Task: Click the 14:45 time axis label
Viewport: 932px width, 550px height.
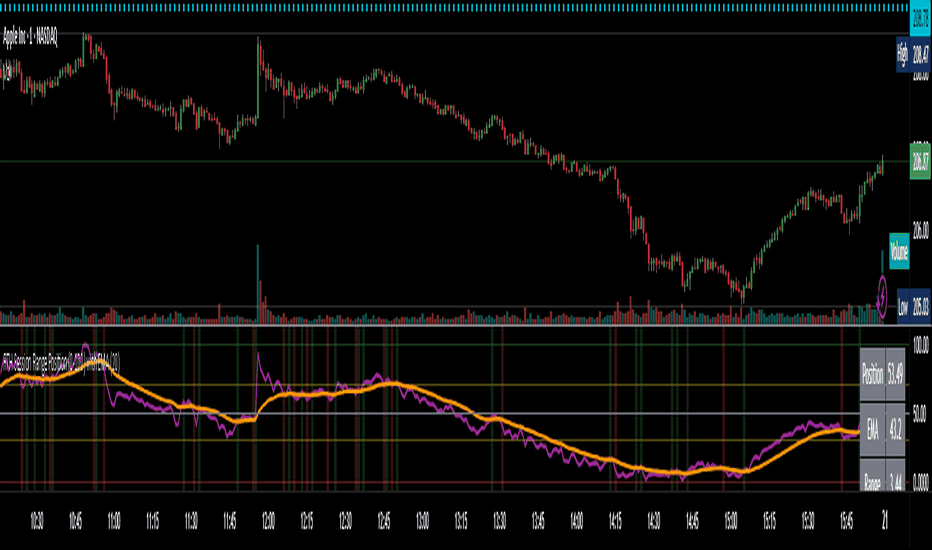Action: click(x=692, y=521)
